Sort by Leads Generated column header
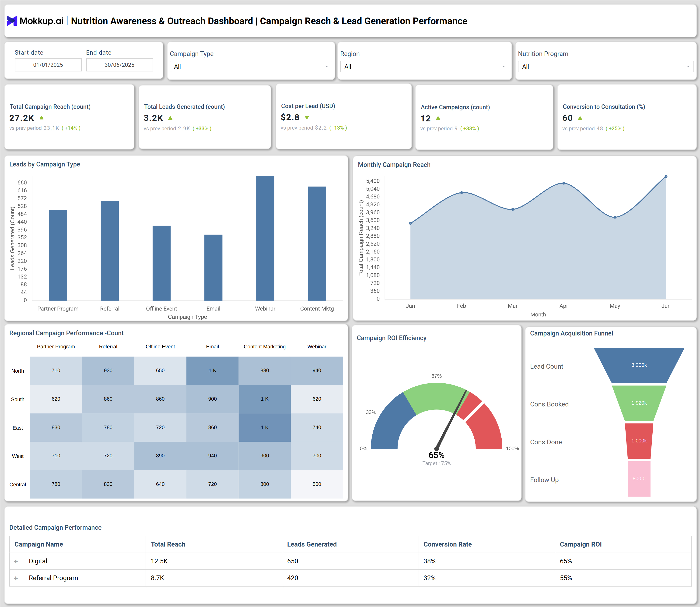Image resolution: width=700 pixels, height=607 pixels. (x=312, y=544)
